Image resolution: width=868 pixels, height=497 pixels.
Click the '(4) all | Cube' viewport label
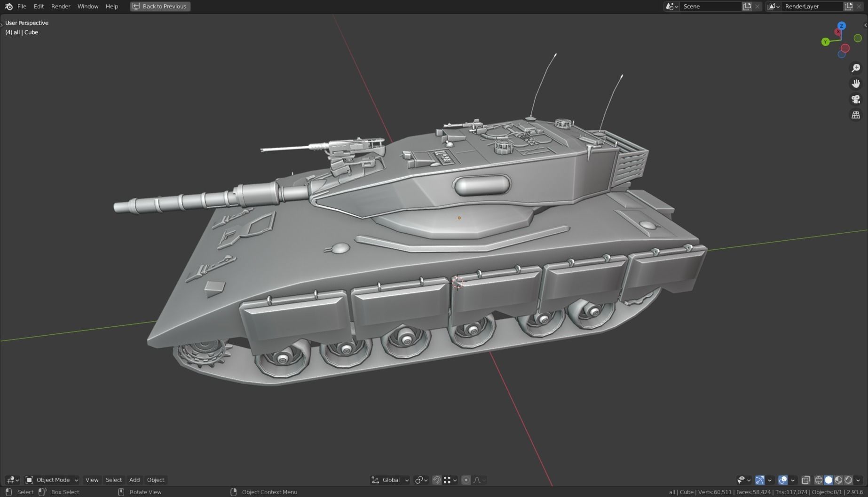(x=22, y=32)
